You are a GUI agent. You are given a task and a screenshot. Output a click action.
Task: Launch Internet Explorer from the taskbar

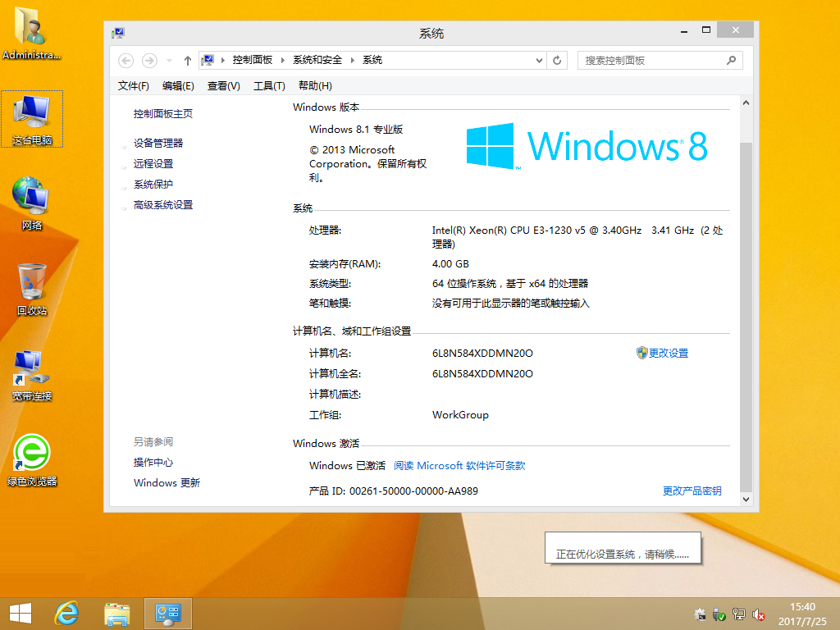click(66, 613)
